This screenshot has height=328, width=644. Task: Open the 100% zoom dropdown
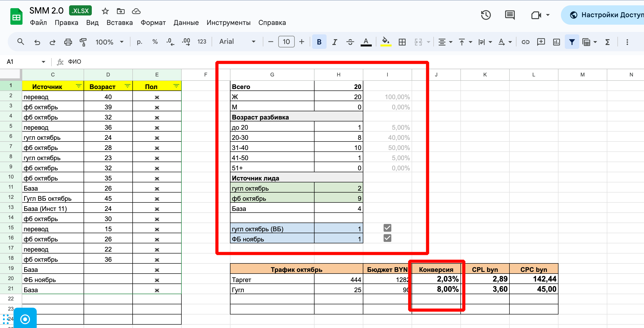tap(109, 42)
